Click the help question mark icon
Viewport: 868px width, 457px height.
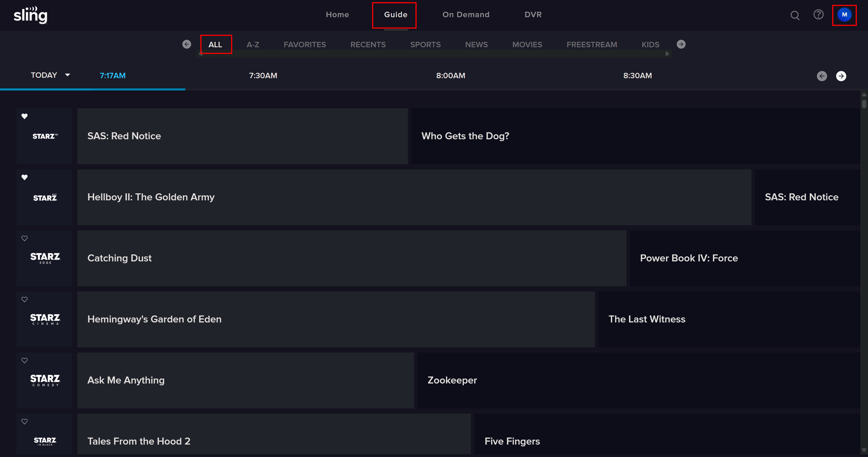click(819, 14)
